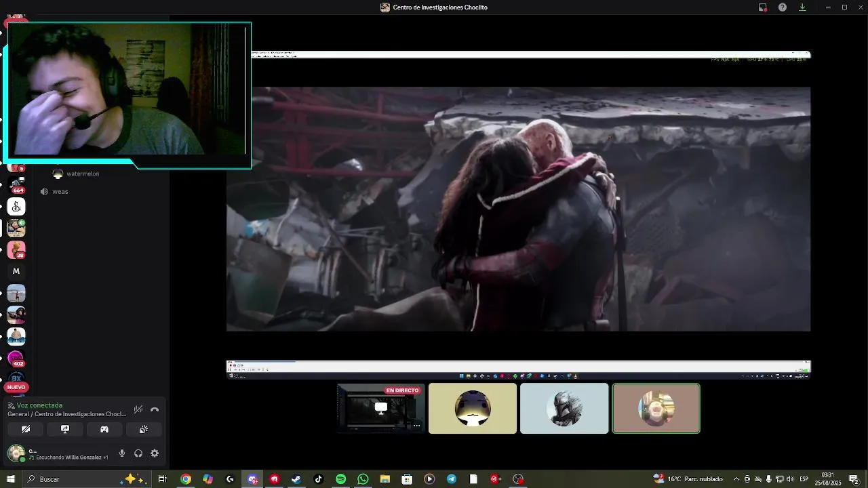Launch Google Chrome from the taskbar
Viewport: 868px width, 488px height.
tap(185, 479)
